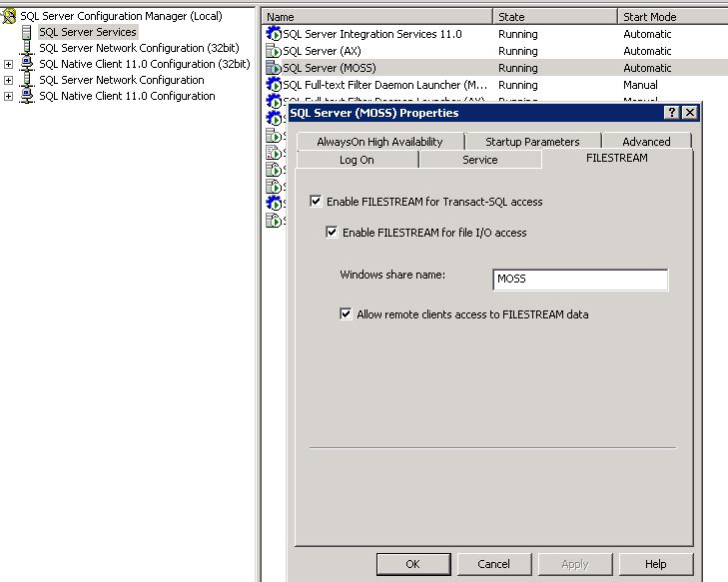Click the SQL Server Configuration Manager root icon
Viewport: 728px width, 582px height.
click(x=9, y=16)
